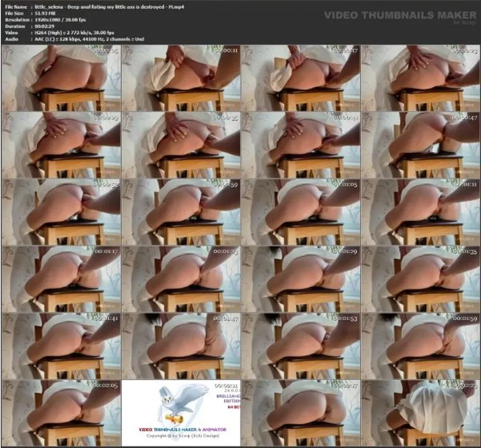Select the frame at 00:01:41
This screenshot has height=448, width=481.
[x=61, y=346]
